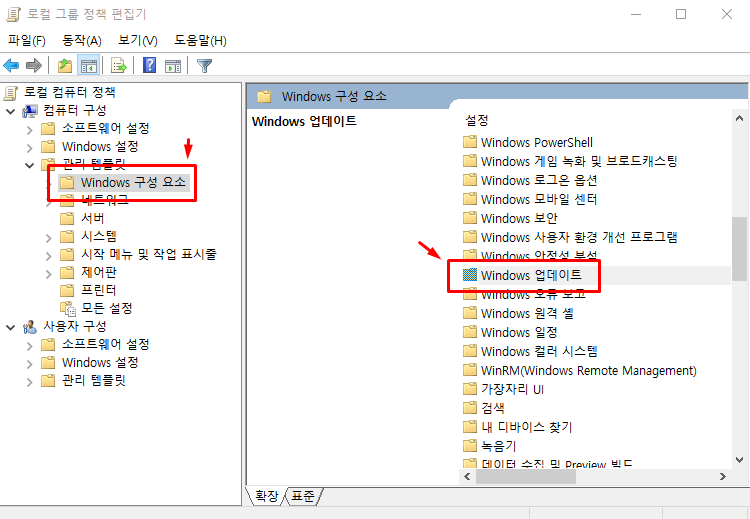
Task: Select Windows 보안 folder in list
Action: (519, 218)
